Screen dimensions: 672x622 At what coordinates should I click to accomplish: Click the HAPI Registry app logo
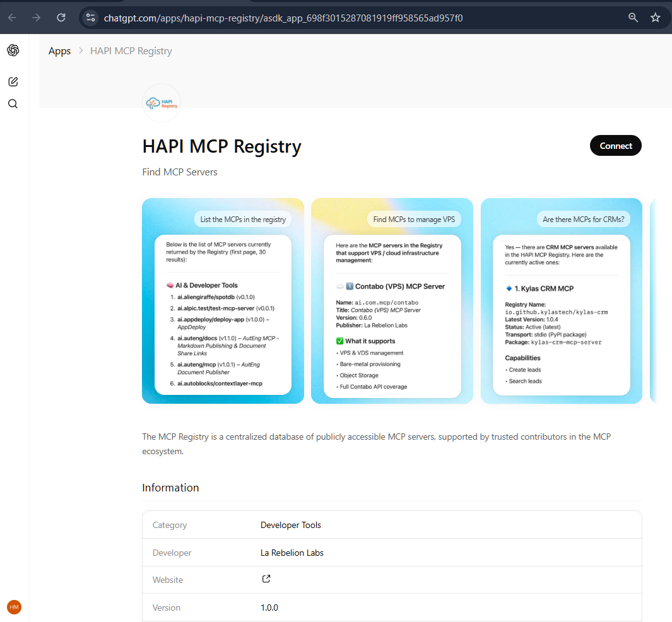tap(161, 102)
